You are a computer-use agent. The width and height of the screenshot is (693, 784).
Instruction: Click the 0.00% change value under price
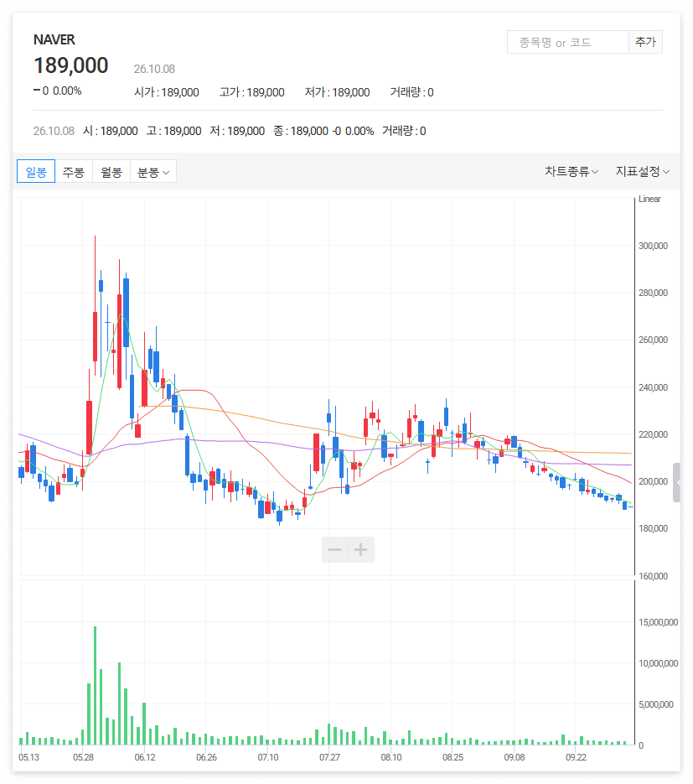pyautogui.click(x=67, y=91)
